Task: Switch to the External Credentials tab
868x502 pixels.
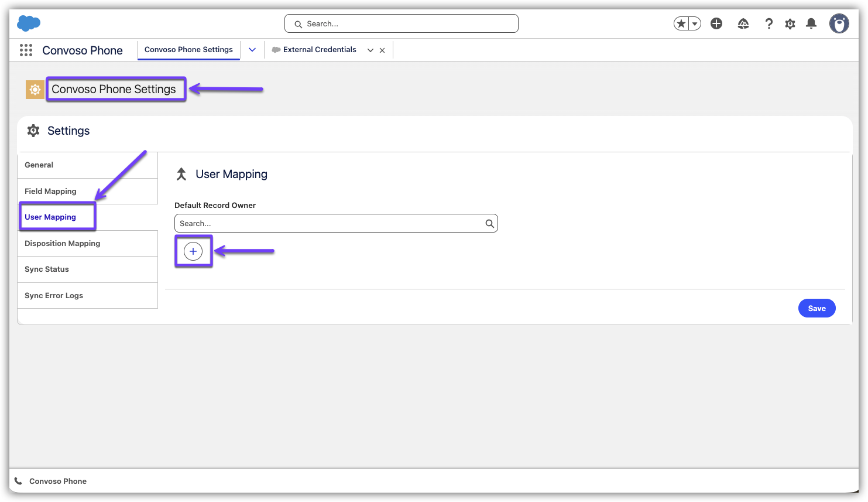Action: (319, 50)
